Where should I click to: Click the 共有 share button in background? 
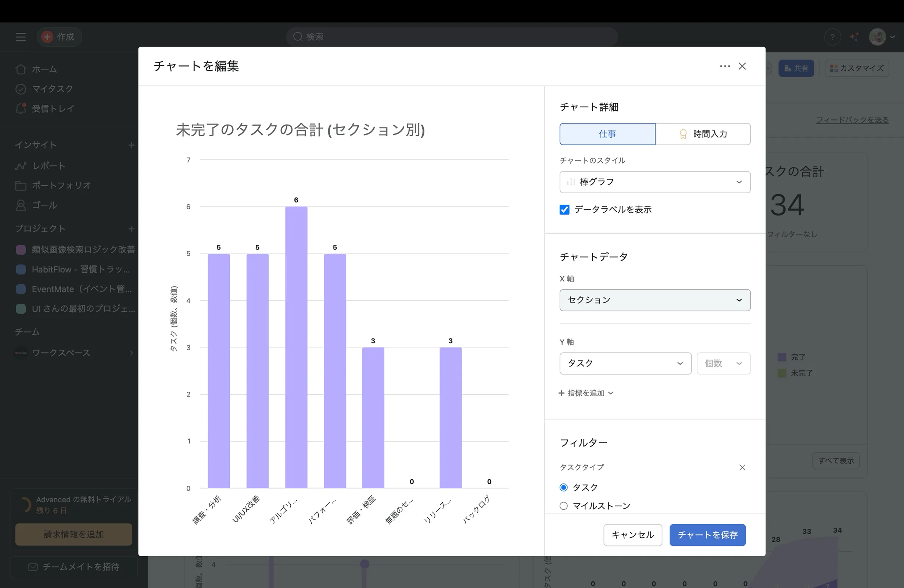click(x=796, y=68)
